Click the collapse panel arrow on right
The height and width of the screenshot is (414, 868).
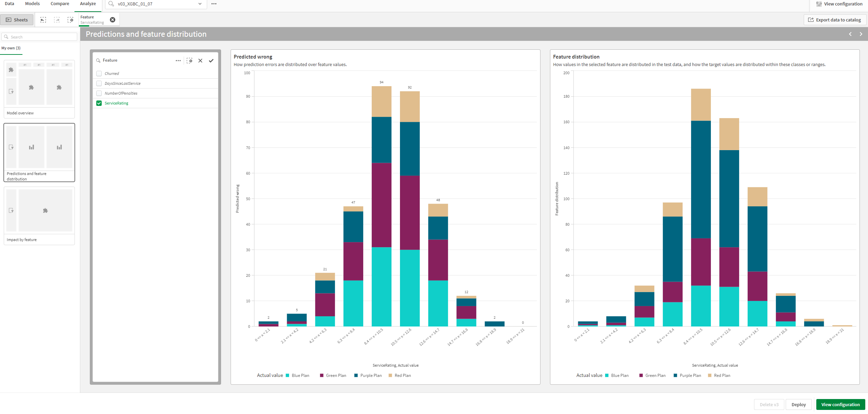[x=861, y=34]
